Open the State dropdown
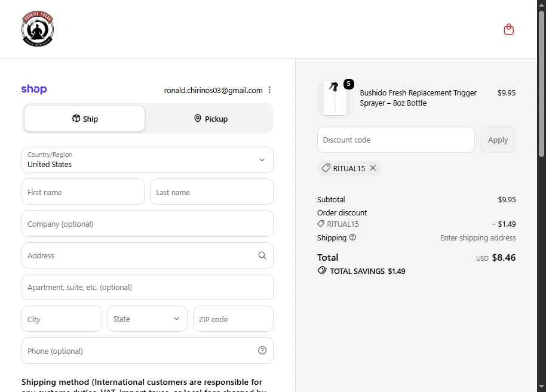The image size is (546, 392). point(148,319)
